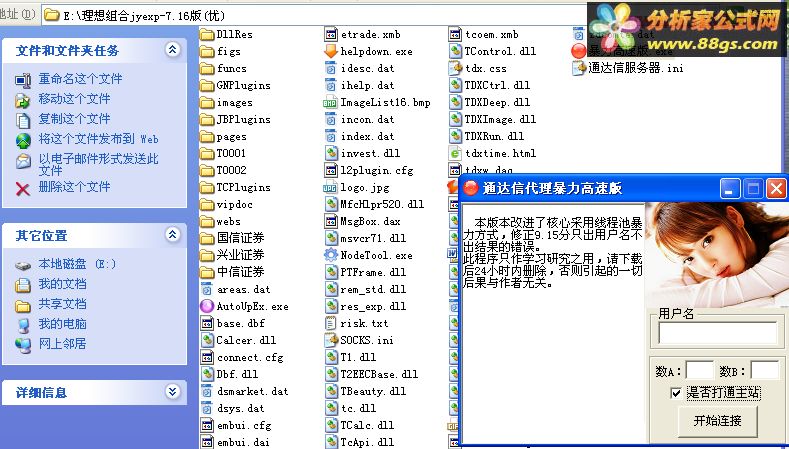This screenshot has width=789, height=449.
Task: Click the AutoUpEx.exe purple icon
Action: (x=207, y=306)
